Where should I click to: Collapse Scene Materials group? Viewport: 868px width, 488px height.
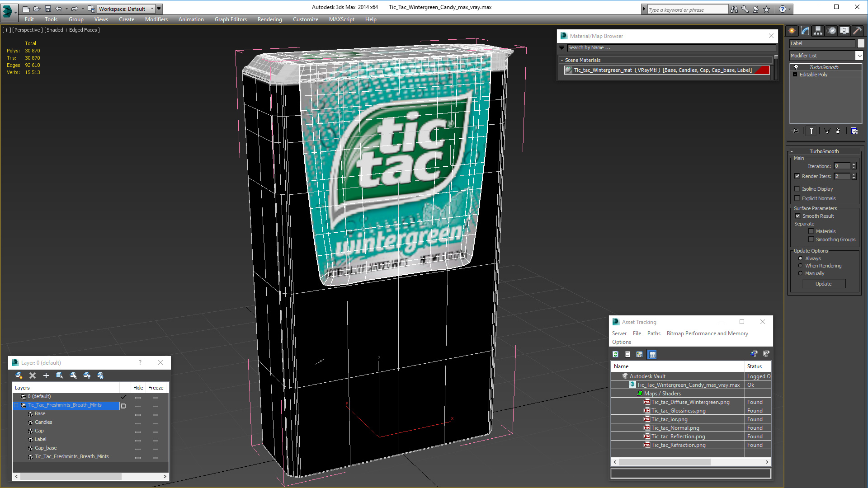click(562, 60)
